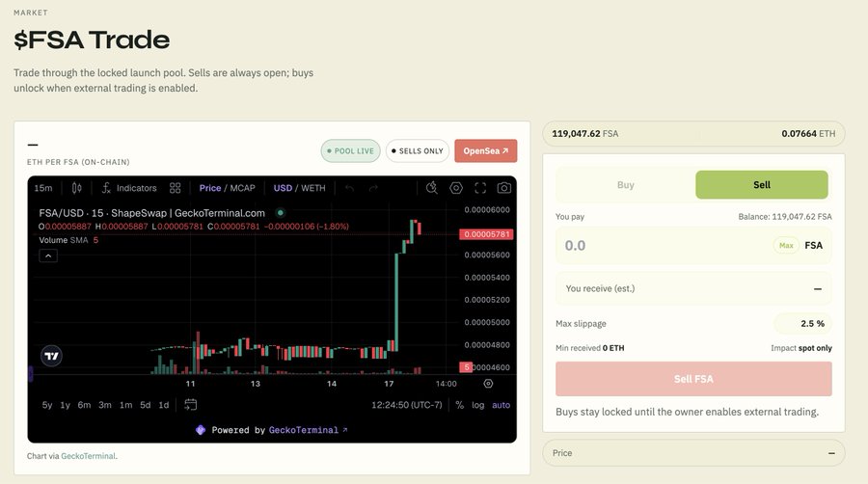This screenshot has height=484, width=868.
Task: Open chart settings hexagon icon
Action: (456, 188)
